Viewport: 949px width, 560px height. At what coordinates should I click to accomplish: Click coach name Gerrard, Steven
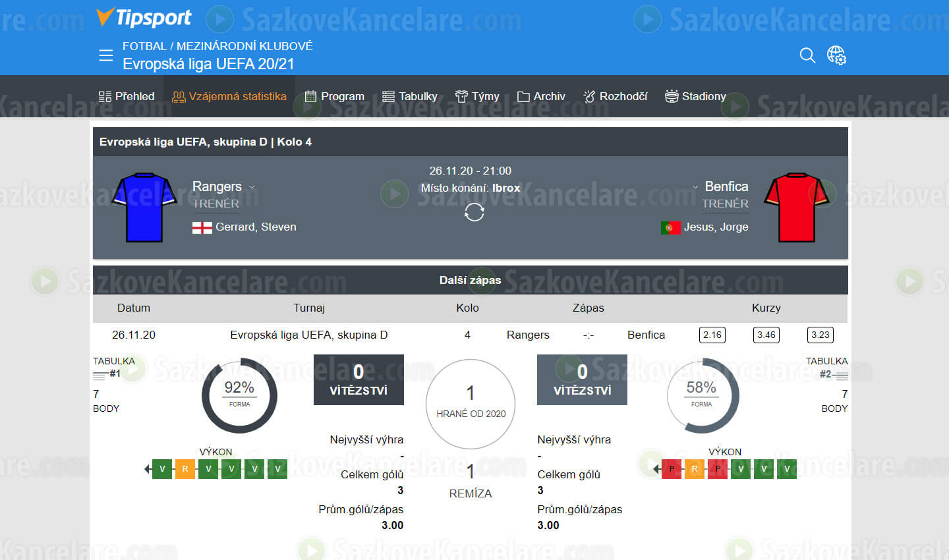(256, 227)
